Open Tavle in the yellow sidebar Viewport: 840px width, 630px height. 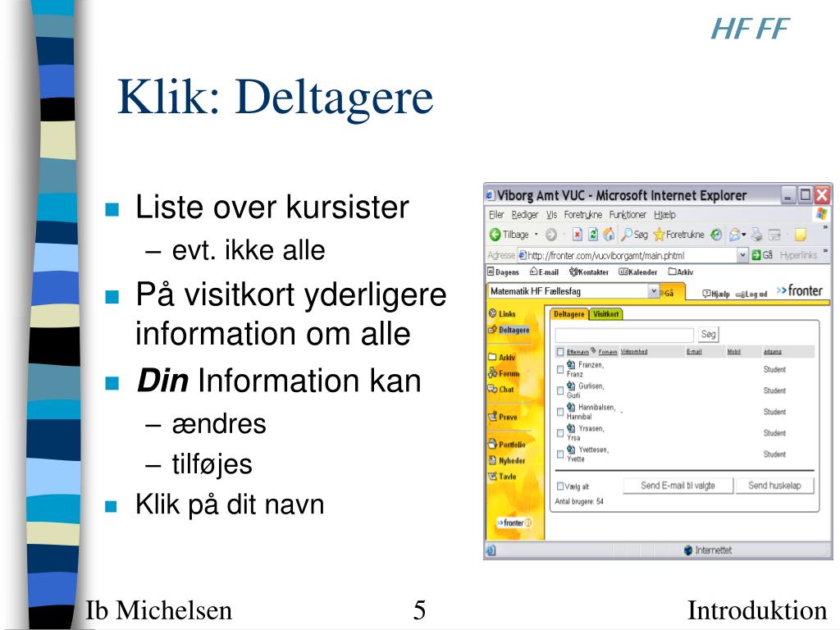point(503,477)
